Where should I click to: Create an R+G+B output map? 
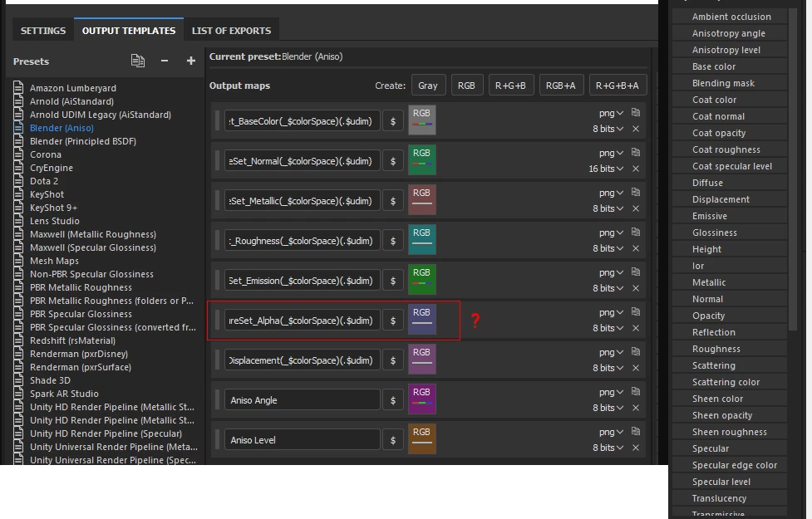click(510, 86)
